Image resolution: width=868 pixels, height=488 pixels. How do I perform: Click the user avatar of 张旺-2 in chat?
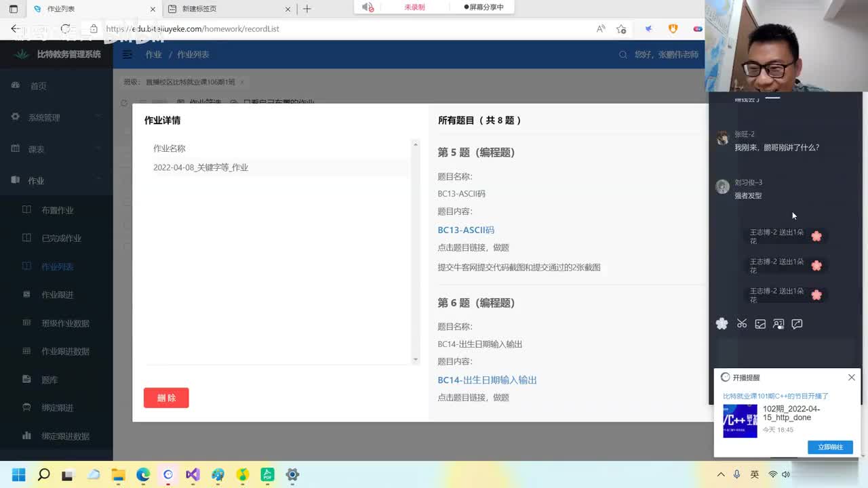722,138
